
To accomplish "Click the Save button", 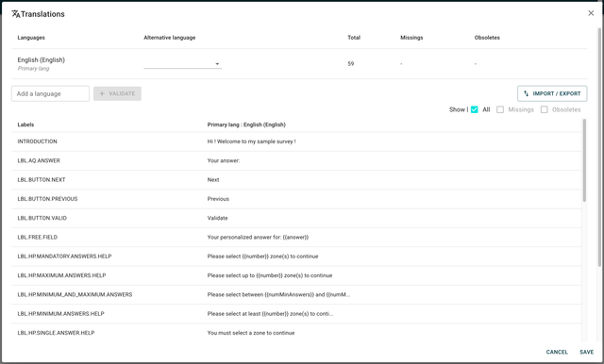I will click(x=586, y=352).
